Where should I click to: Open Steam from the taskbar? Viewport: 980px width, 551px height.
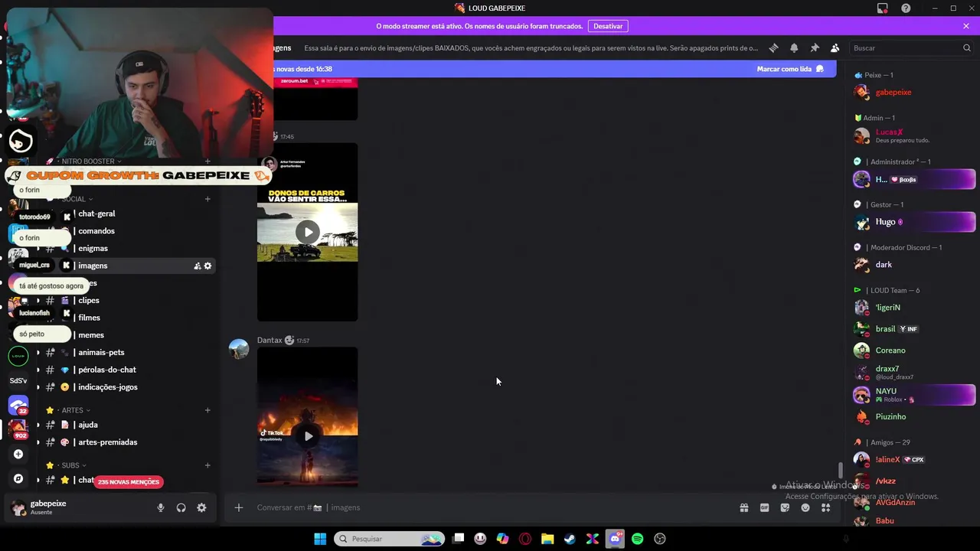[570, 539]
